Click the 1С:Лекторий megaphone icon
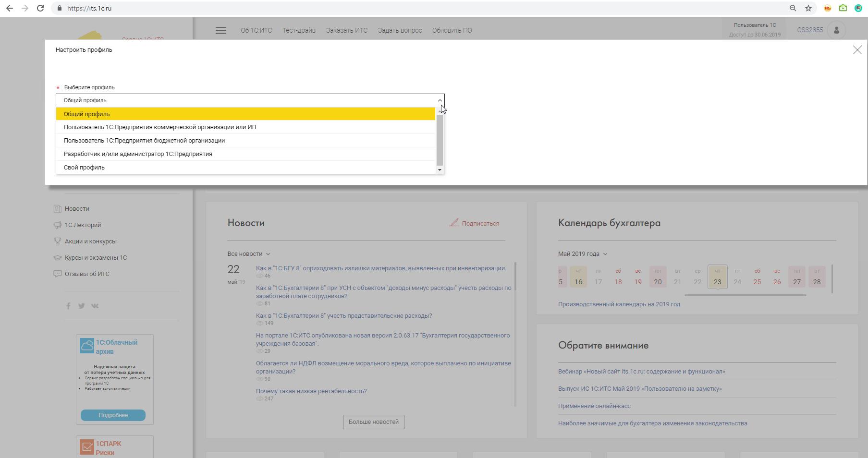This screenshot has height=458, width=868. click(57, 225)
